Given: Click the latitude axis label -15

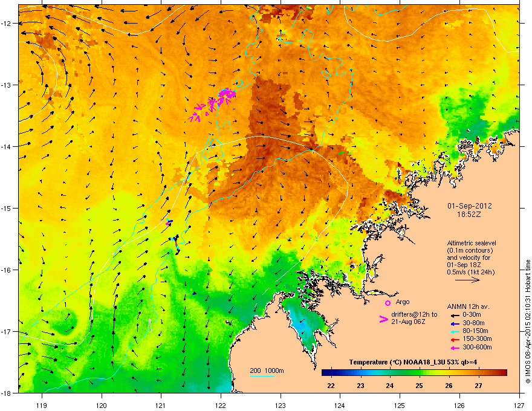Looking at the screenshot, I should tap(6, 208).
